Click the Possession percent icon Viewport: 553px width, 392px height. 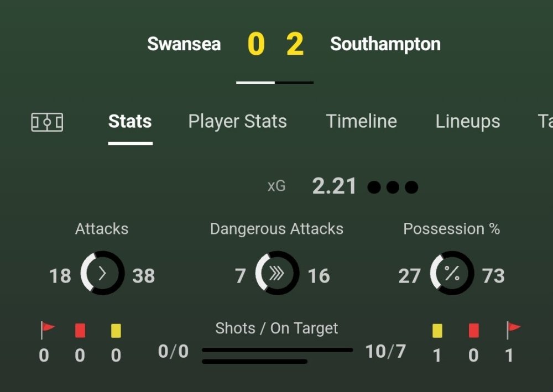[451, 274]
